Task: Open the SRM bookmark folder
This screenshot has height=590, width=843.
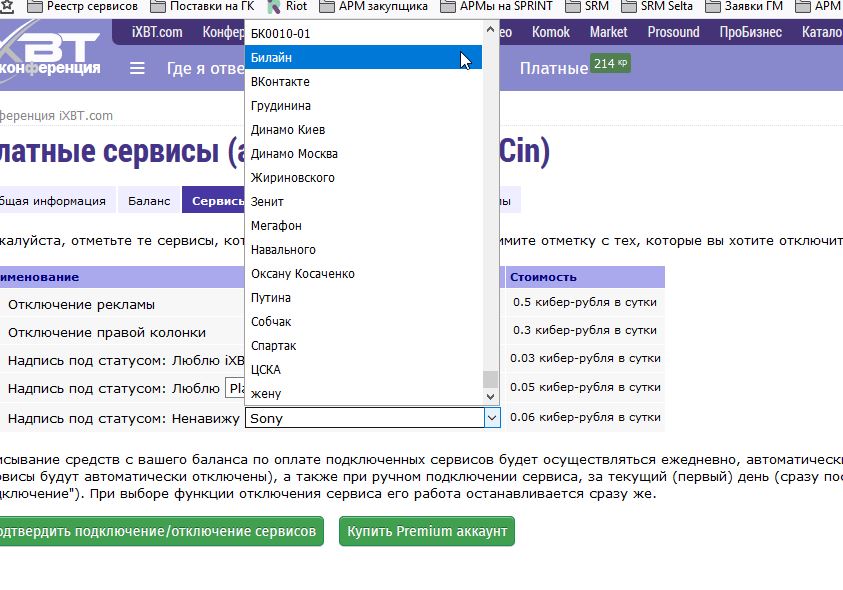Action: tap(587, 6)
